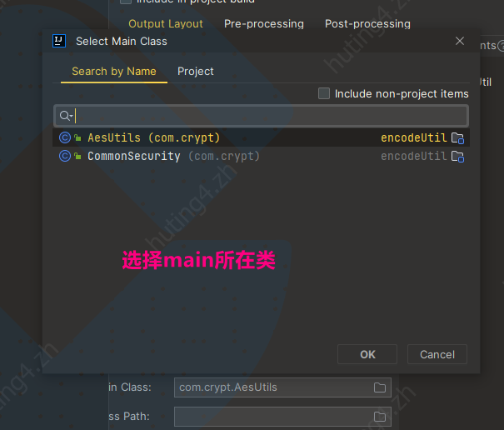This screenshot has height=430, width=504.
Task: Select CommonSecurity (com.crypt) class
Action: pos(262,157)
